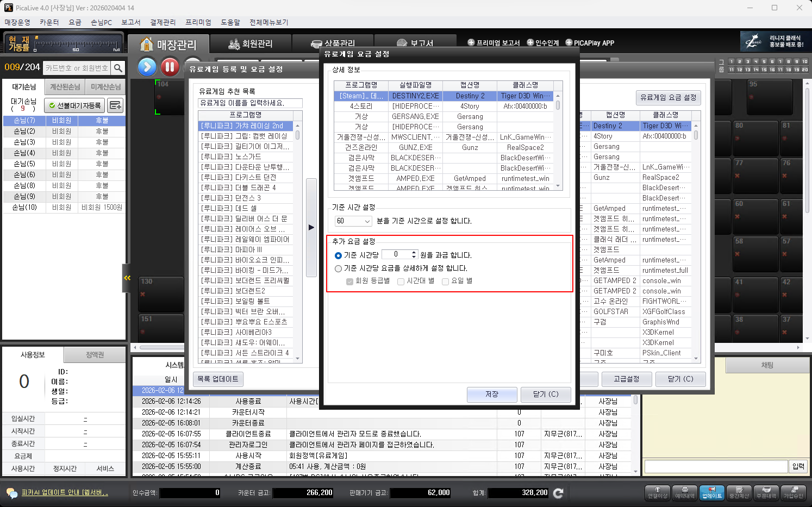Toggle the 요일 별 checkbox

click(x=446, y=281)
